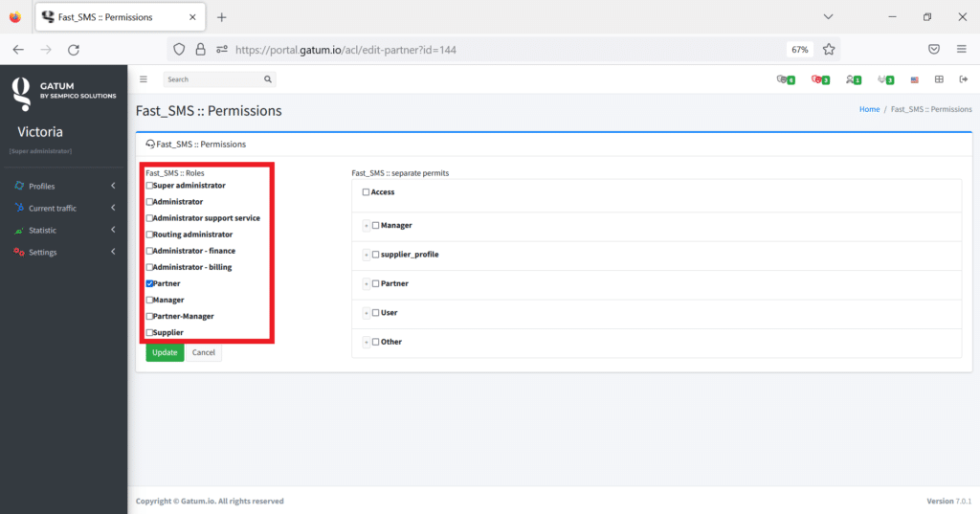Reload the page with browser refresh icon
Screen dimensions: 980x514
point(73,50)
